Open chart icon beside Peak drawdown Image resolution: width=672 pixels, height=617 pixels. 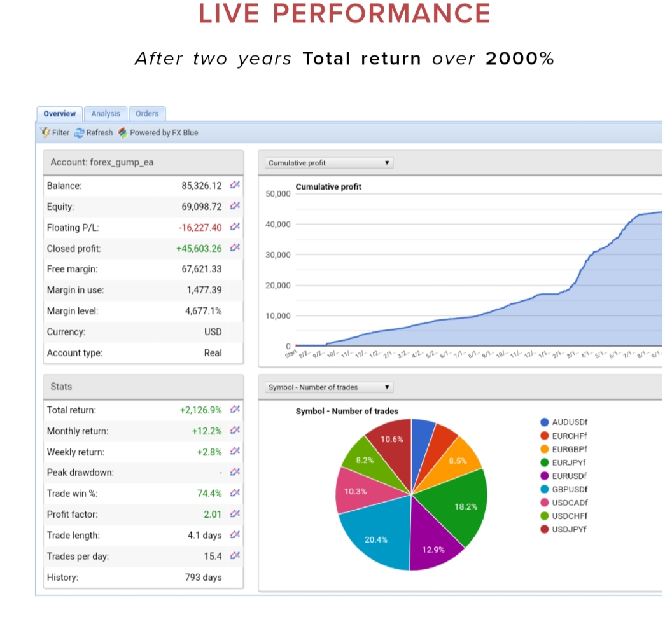235,472
